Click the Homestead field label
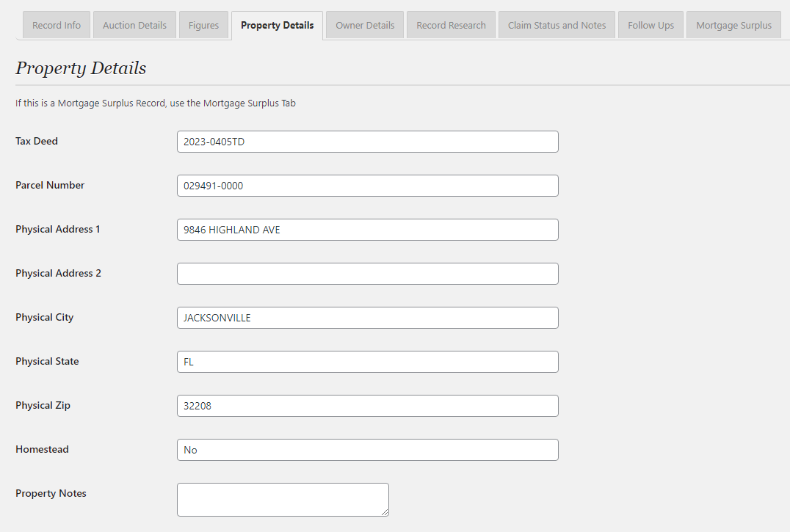Screen dimensions: 790x532 (42, 449)
